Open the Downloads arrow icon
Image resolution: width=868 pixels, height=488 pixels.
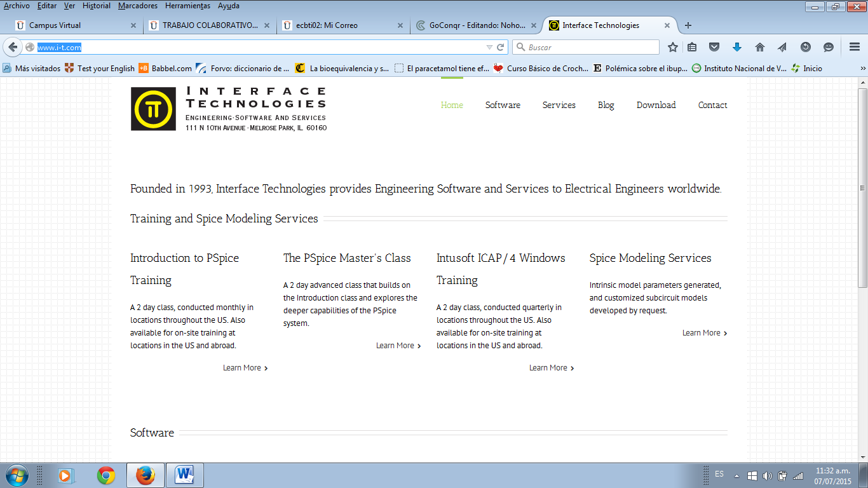point(737,47)
